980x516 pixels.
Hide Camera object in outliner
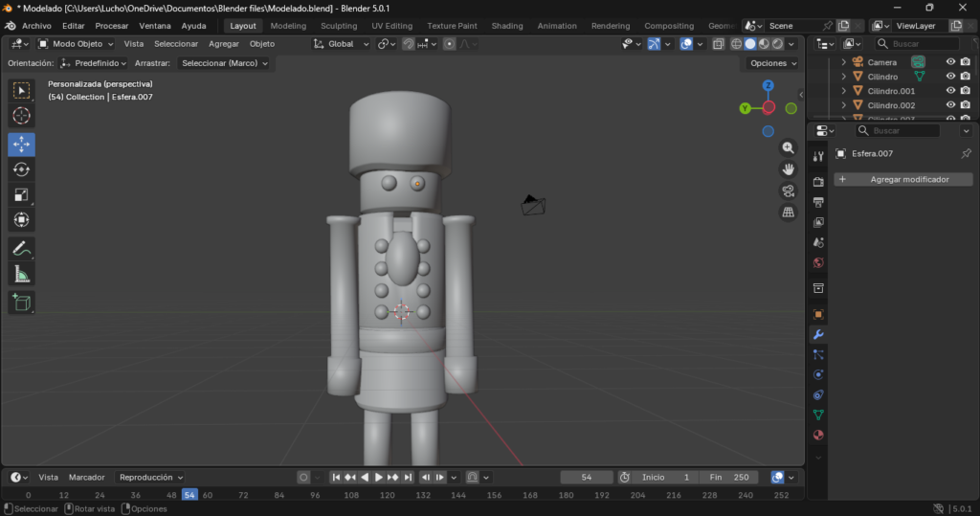[x=950, y=62]
